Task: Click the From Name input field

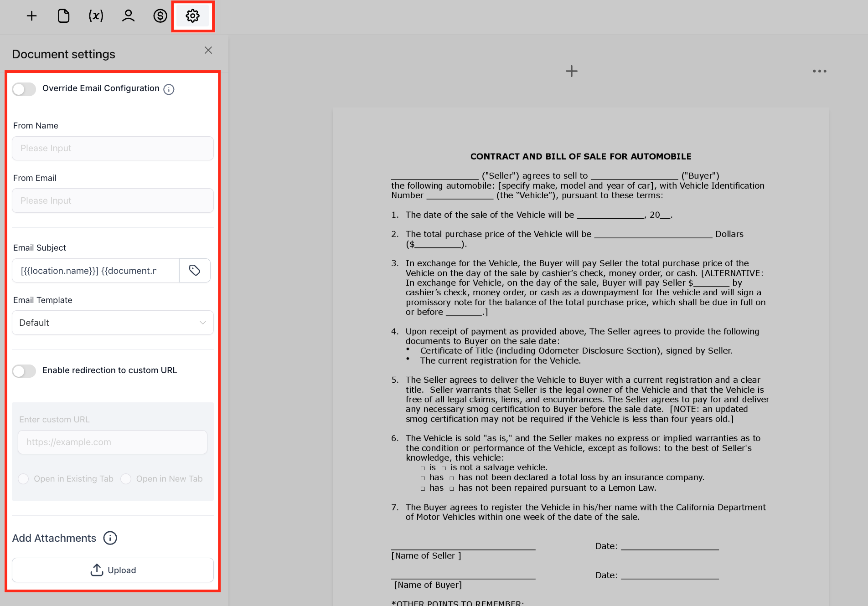Action: click(112, 148)
